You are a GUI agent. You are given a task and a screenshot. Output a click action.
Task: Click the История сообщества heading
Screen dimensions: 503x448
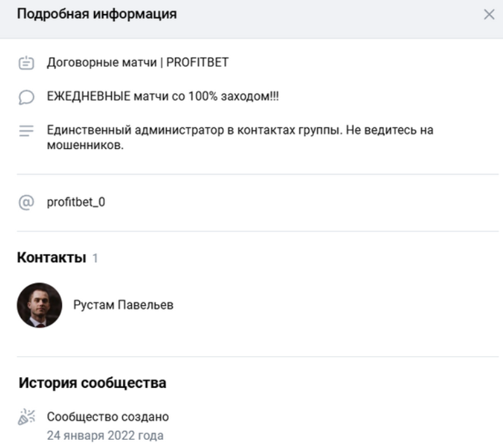pos(93,383)
